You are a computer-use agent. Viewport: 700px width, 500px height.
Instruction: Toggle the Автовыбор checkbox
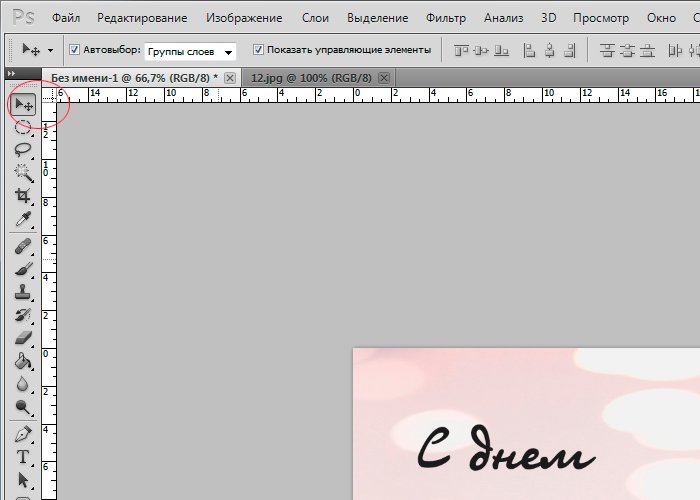pos(75,49)
